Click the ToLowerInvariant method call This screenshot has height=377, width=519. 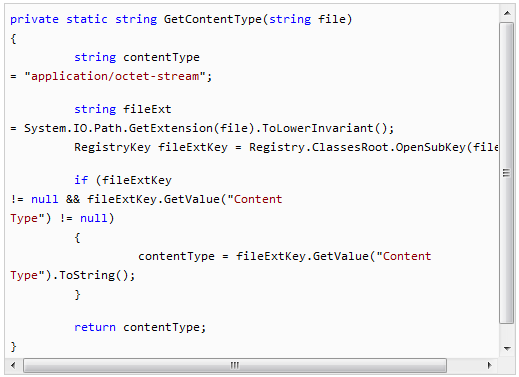click(318, 128)
